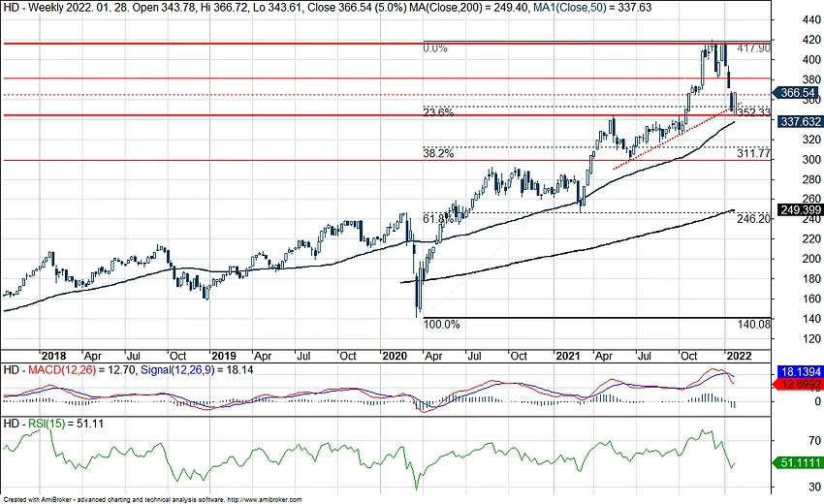The height and width of the screenshot is (504, 824).
Task: Click the 337.632 MA50 value label
Action: (800, 122)
